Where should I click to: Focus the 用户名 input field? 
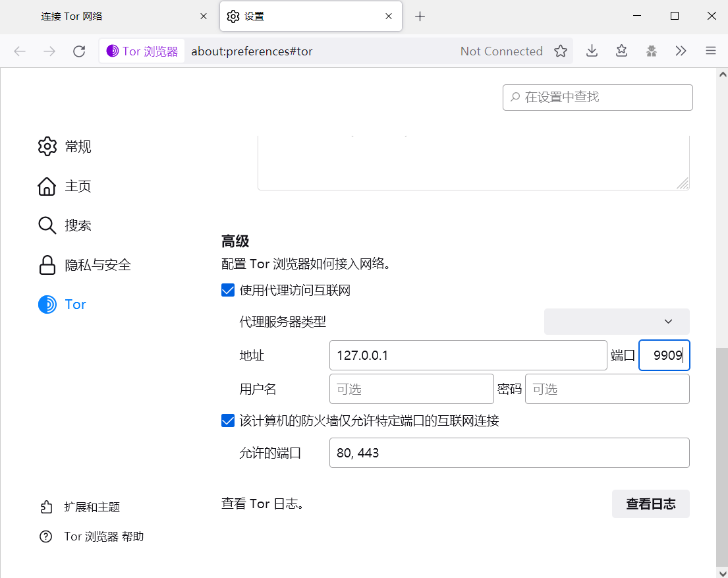pyautogui.click(x=411, y=389)
